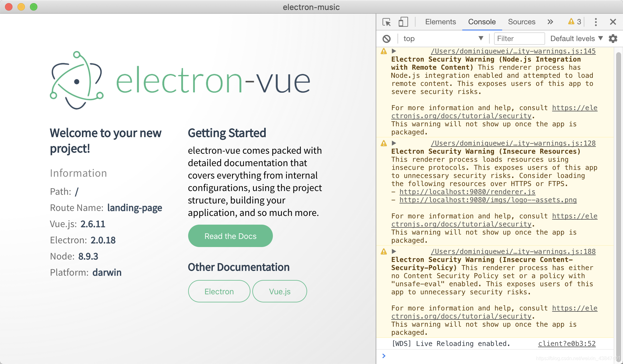Expand the Node.js Integration warning triangle
The width and height of the screenshot is (623, 364).
pyautogui.click(x=394, y=51)
